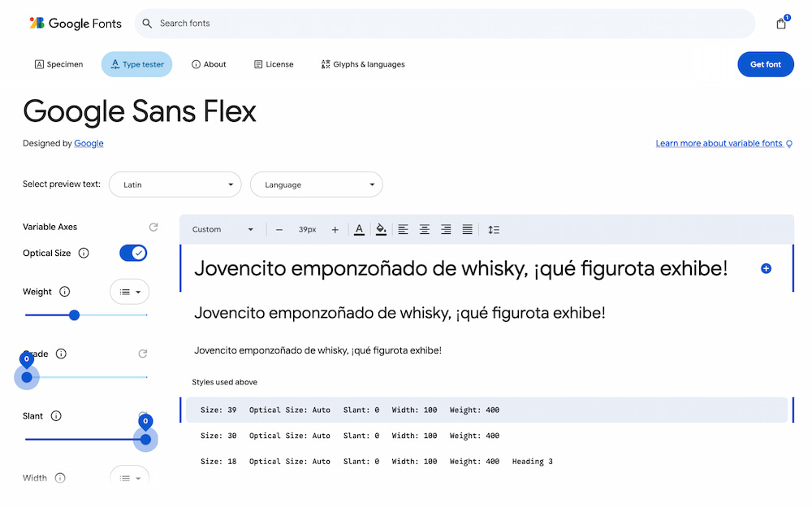812x508 pixels.
Task: Open the shopping bag selection
Action: tap(781, 24)
